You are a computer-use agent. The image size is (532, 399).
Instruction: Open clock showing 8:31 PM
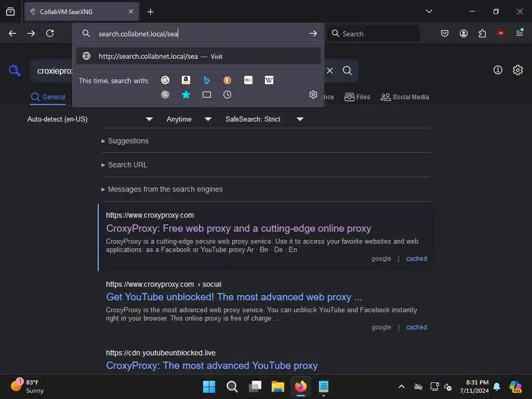474,387
